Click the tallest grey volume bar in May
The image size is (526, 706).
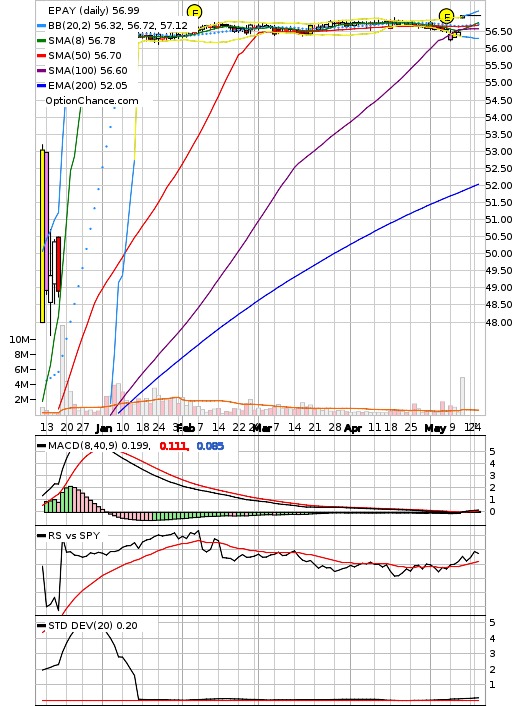[462, 395]
